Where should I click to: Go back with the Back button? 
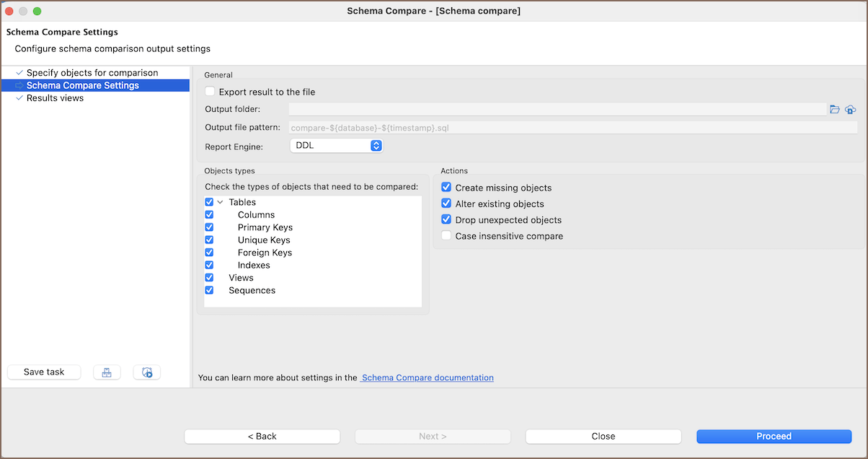(262, 436)
